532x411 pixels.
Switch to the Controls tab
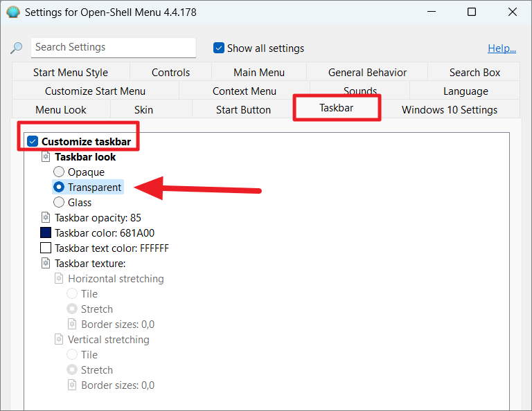pos(170,72)
